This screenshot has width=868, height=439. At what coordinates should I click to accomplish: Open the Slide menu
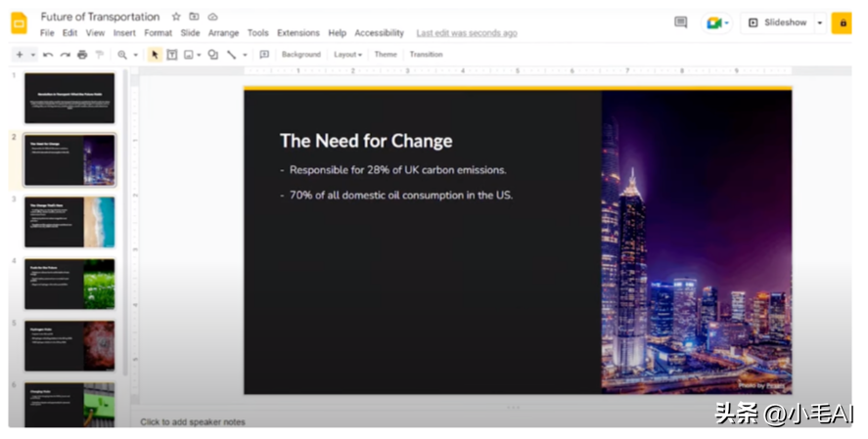pyautogui.click(x=190, y=33)
